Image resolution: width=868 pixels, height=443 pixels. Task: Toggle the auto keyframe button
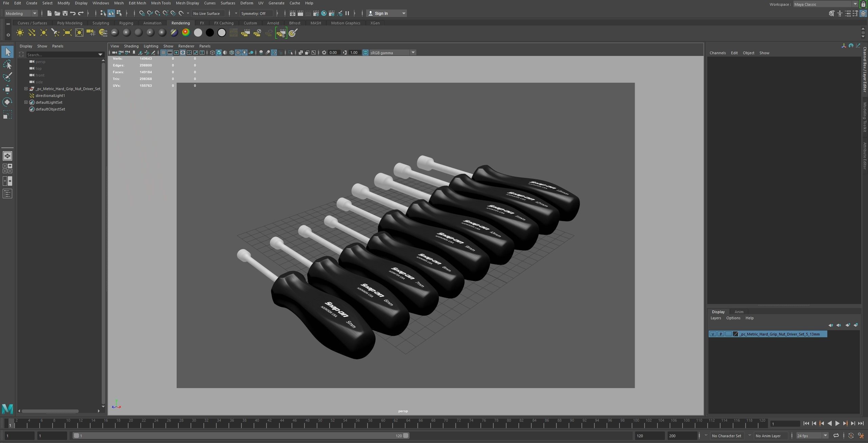point(851,436)
